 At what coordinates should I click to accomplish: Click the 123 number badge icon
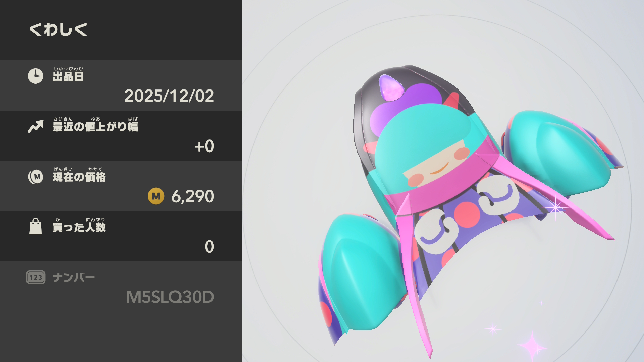coord(36,277)
